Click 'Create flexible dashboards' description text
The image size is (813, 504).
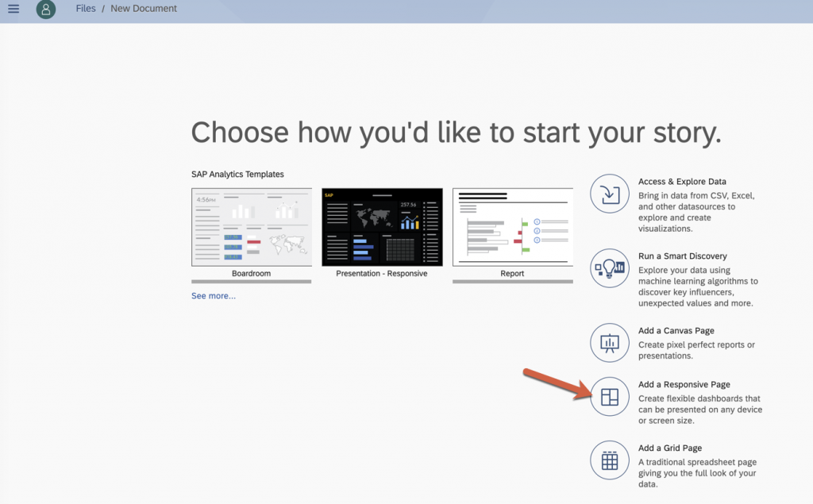point(700,410)
